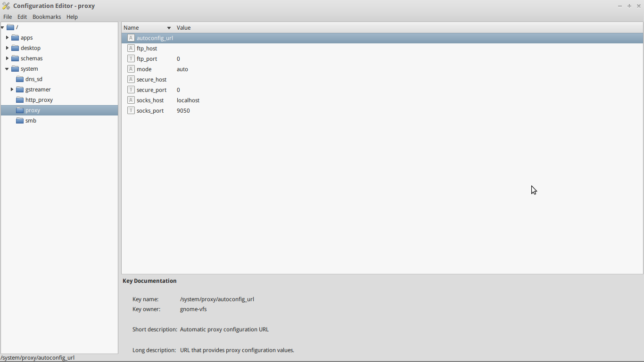Open the Bookmarks menu
This screenshot has width=644, height=362.
[x=47, y=17]
